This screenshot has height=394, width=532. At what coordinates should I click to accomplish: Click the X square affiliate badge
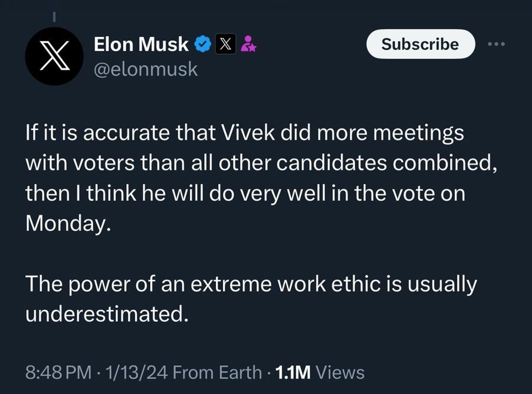tap(224, 44)
